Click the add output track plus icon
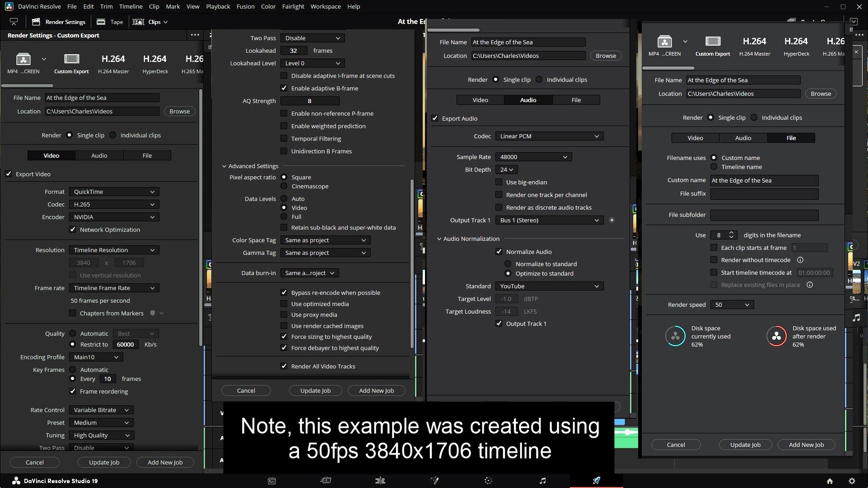 coord(612,220)
